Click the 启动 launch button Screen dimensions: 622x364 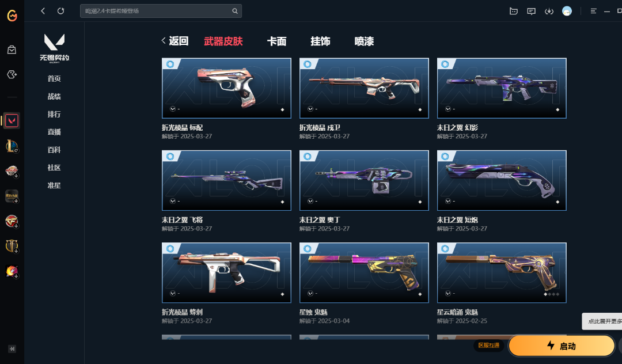(x=562, y=346)
